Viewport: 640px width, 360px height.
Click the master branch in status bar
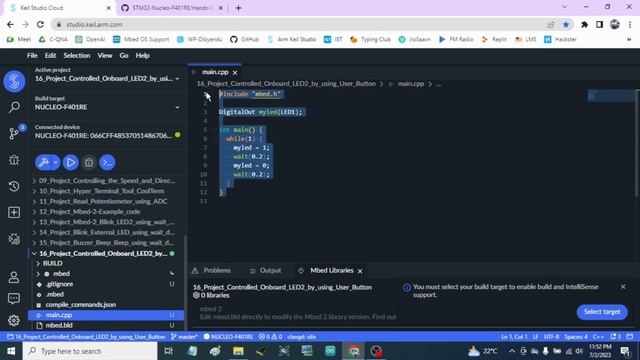[184, 337]
